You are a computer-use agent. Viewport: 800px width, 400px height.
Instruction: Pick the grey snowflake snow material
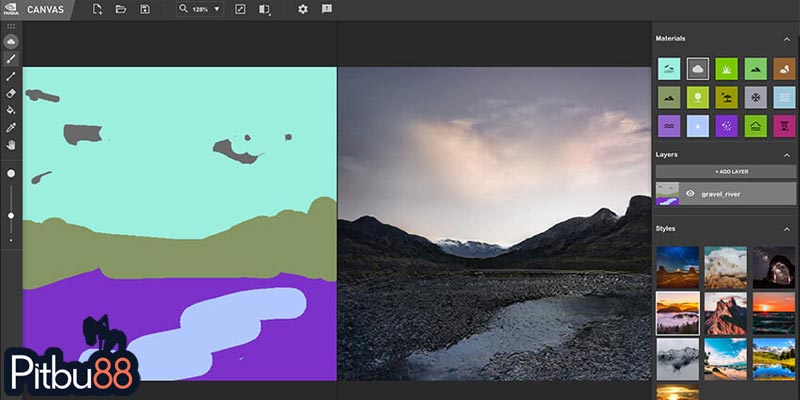click(x=756, y=97)
